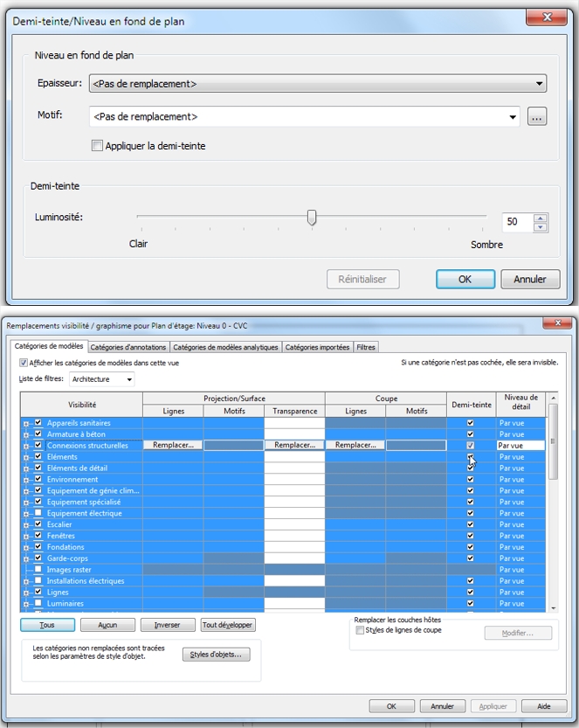Open the Motif dropdown list
Screen dimensions: 579x728
513,117
